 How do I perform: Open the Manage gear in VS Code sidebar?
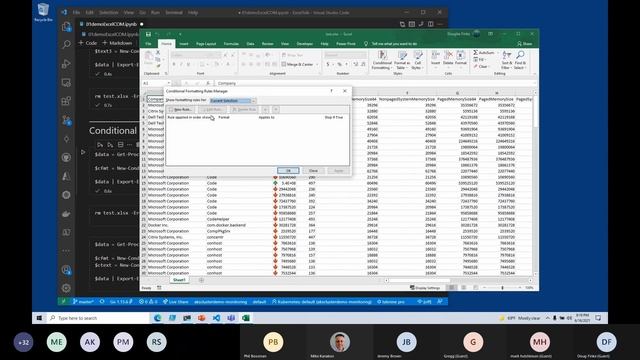pyautogui.click(x=66, y=288)
